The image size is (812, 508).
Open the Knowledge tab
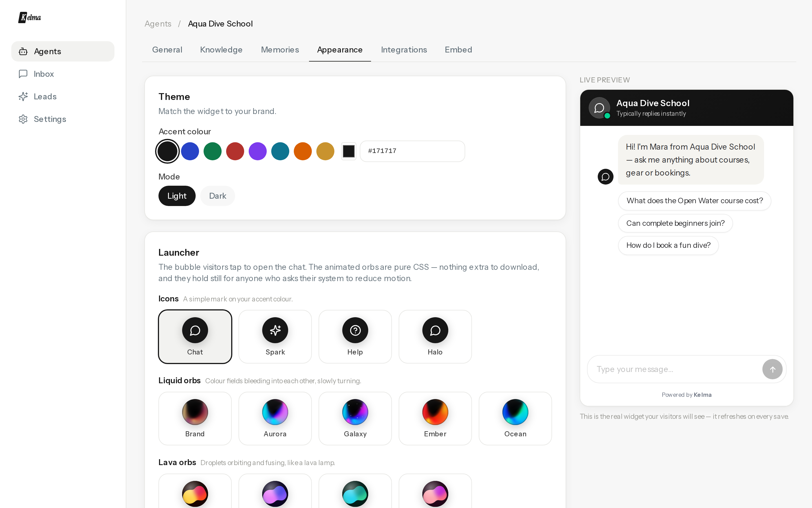coord(221,50)
